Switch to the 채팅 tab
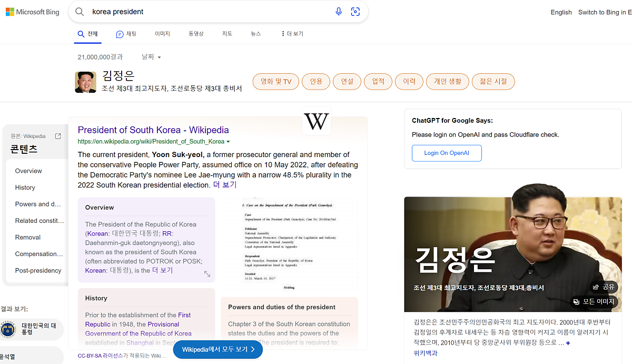Viewport: 632px width, 364px height. (126, 34)
